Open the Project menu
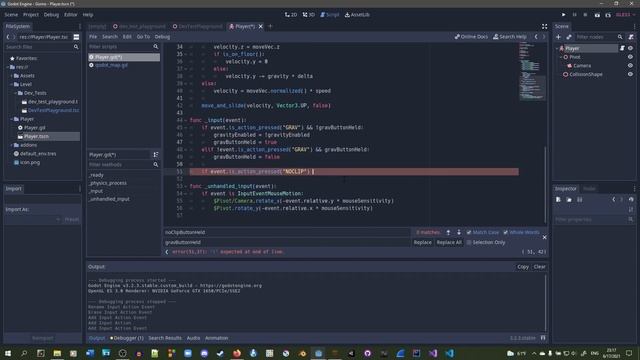 coord(31,15)
